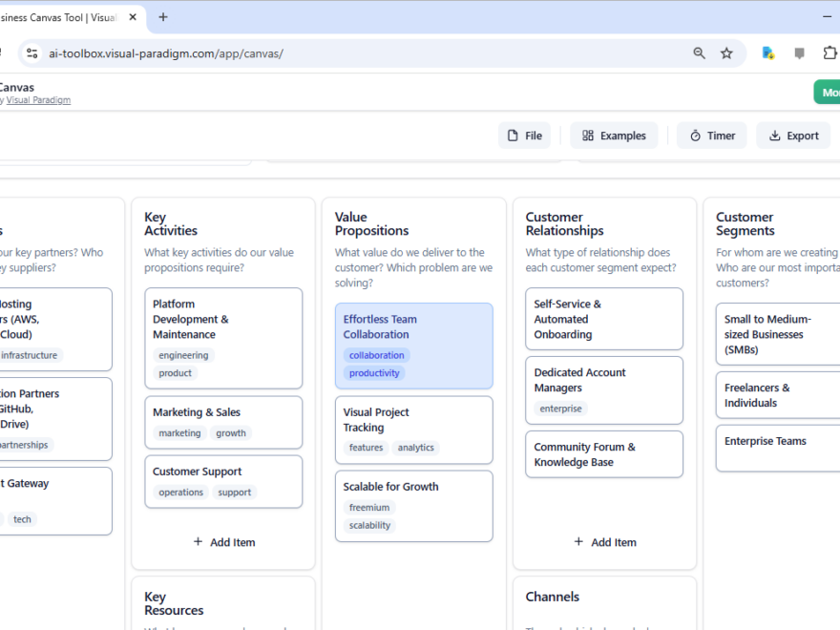Click the zoom-out magnifier in the address bar
The height and width of the screenshot is (630, 840).
click(700, 53)
